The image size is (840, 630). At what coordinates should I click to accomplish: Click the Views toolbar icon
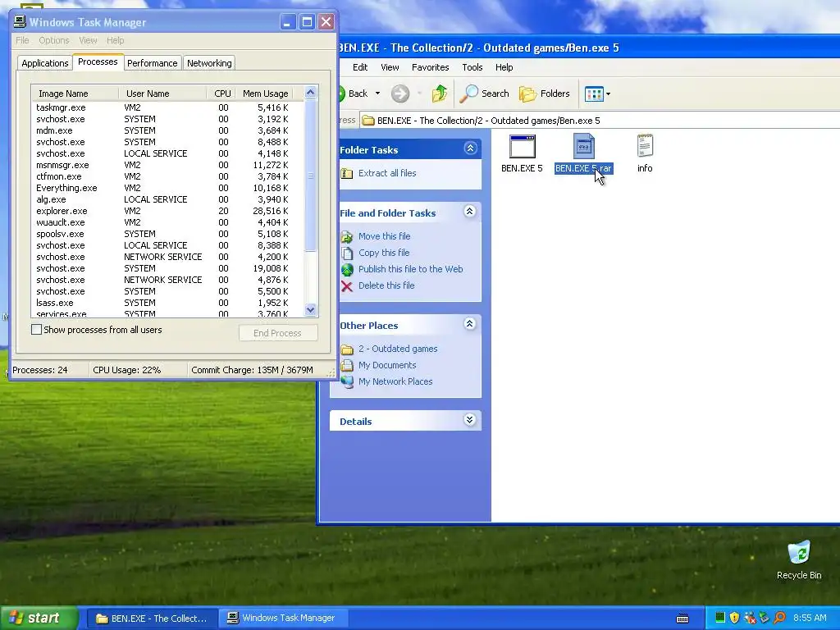coord(594,94)
